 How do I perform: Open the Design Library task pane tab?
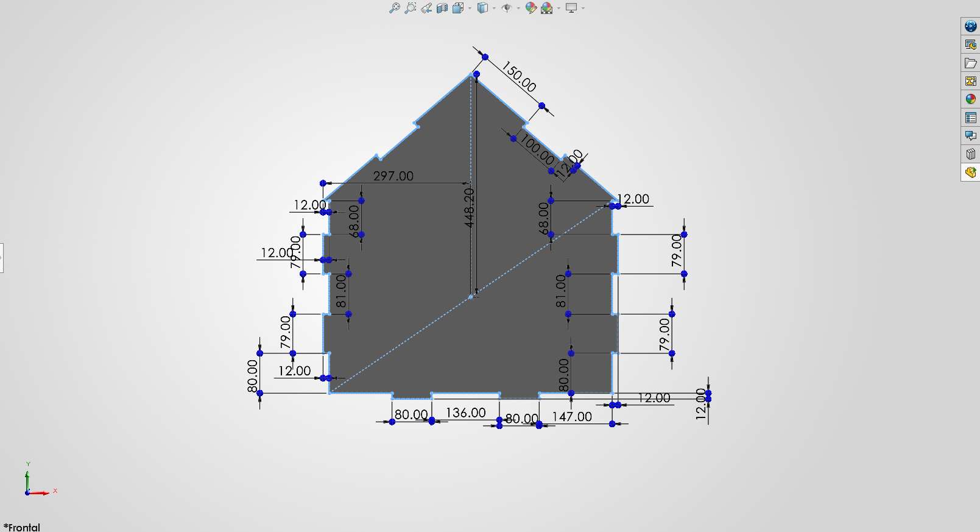pyautogui.click(x=971, y=44)
